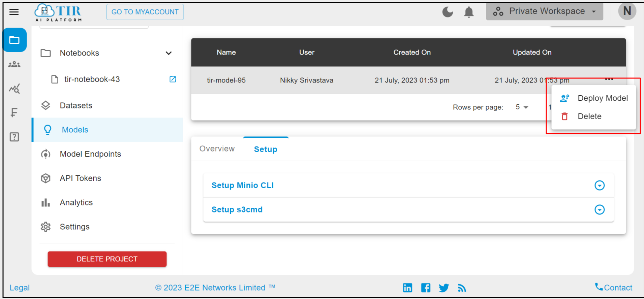644x299 pixels.
Task: Click GO TO MYACCOUNT button
Action: coord(145,12)
